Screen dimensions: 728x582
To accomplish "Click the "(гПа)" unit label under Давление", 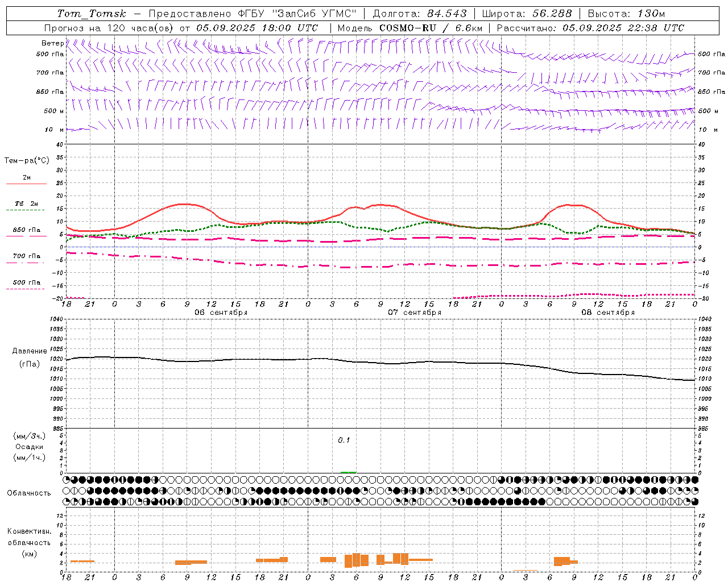I will pyautogui.click(x=30, y=364).
